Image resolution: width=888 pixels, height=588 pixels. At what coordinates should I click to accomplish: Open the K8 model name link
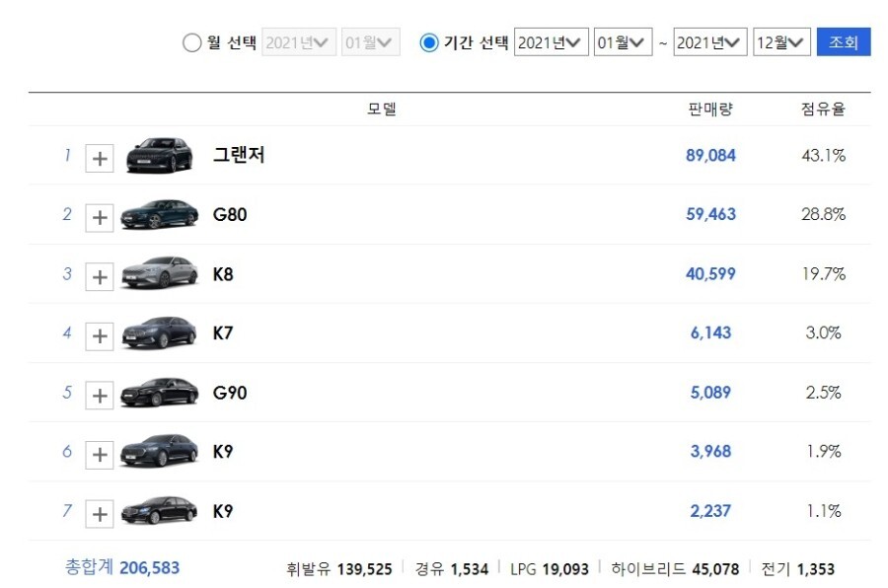coord(223,274)
